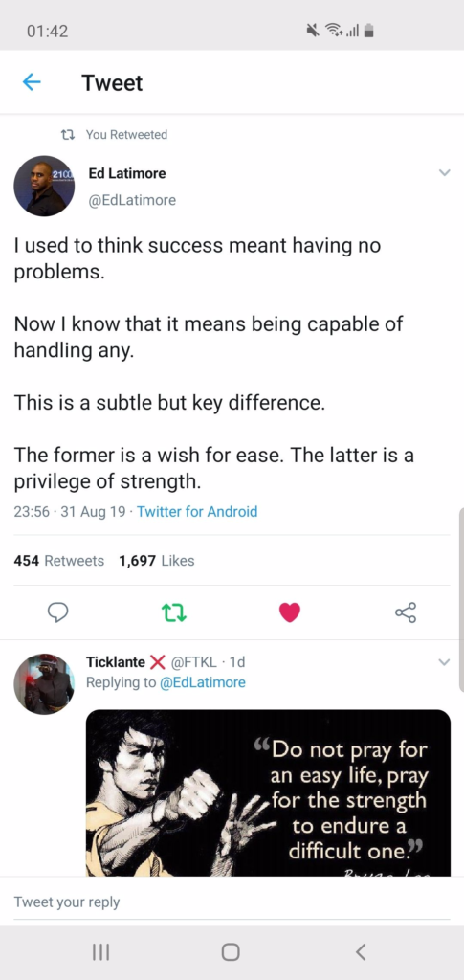Open the Twitter for Android link
Viewport: 464px width, 980px height.
[197, 512]
